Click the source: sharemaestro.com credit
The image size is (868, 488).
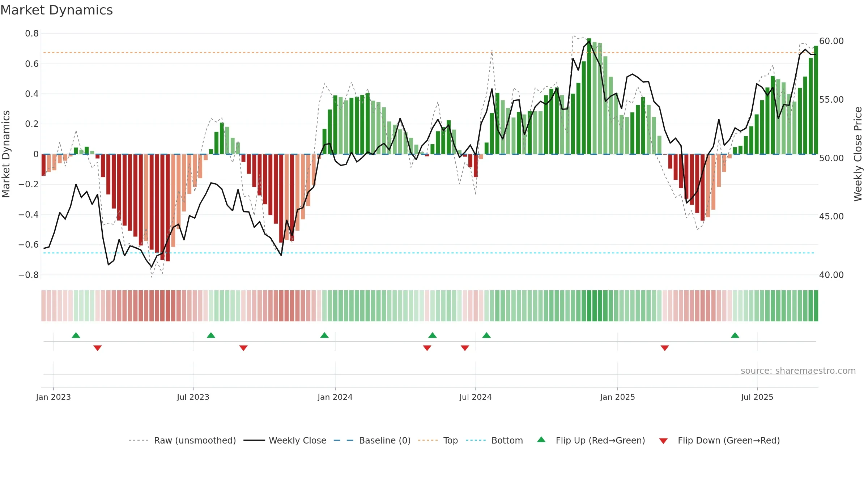tap(798, 371)
